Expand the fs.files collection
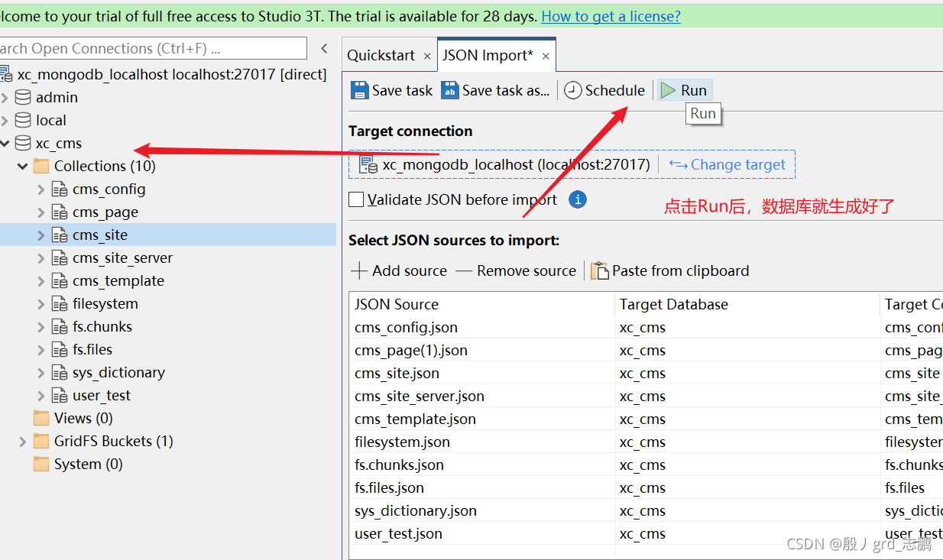Screen dimensions: 943x560 pyautogui.click(x=41, y=349)
